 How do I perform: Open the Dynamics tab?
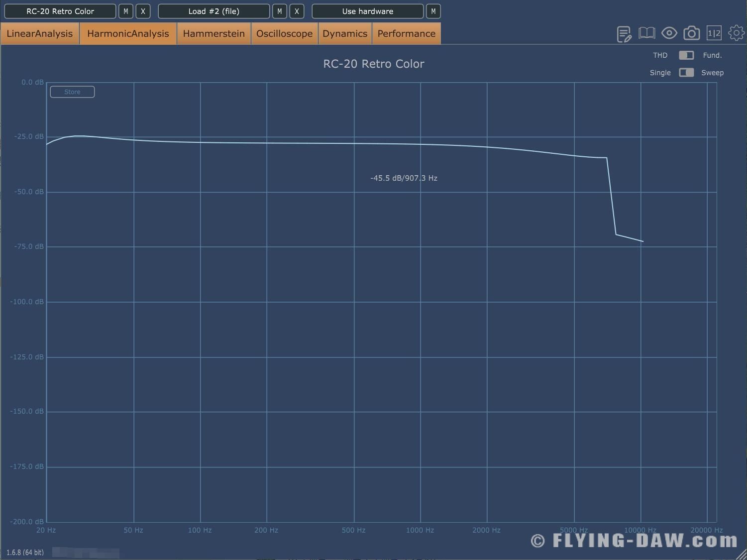[x=344, y=33]
